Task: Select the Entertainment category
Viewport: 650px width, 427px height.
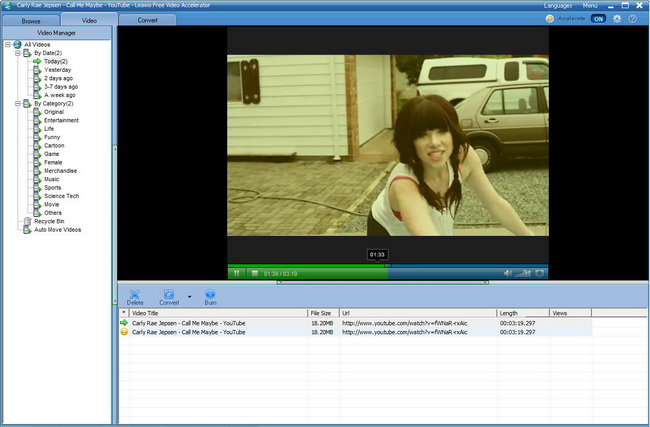Action: pyautogui.click(x=61, y=120)
